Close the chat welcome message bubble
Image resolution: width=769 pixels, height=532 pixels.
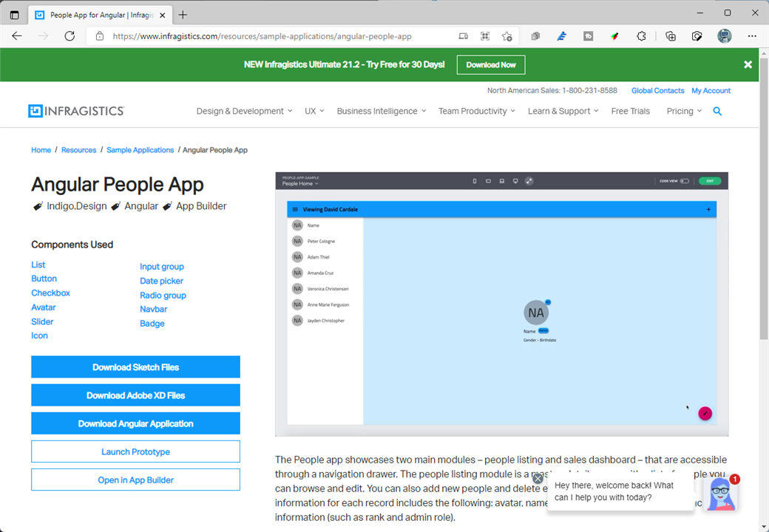[x=538, y=479]
